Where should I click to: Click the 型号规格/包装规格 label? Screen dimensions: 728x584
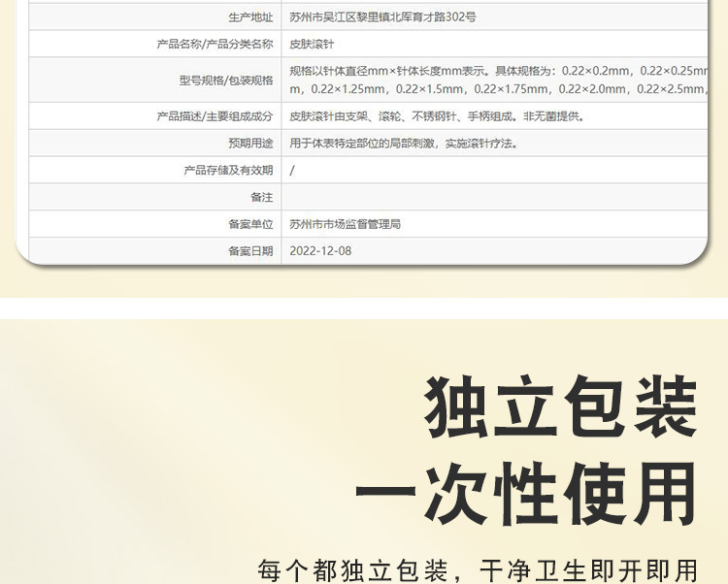[x=226, y=81]
